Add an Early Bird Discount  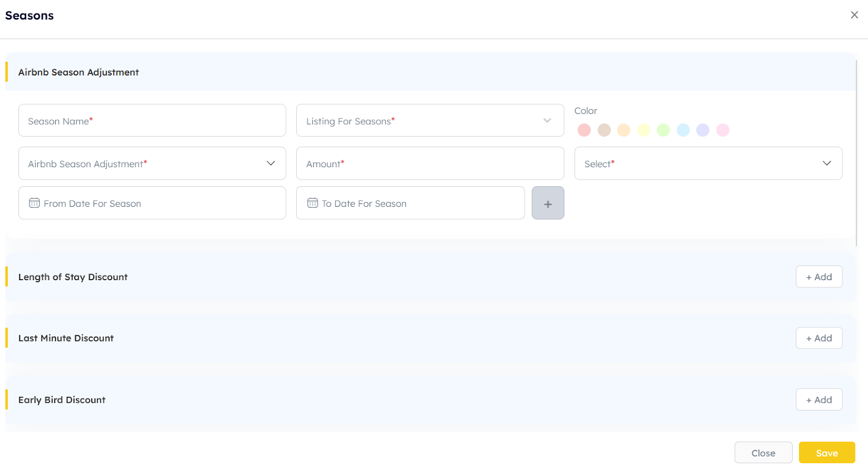(x=819, y=400)
